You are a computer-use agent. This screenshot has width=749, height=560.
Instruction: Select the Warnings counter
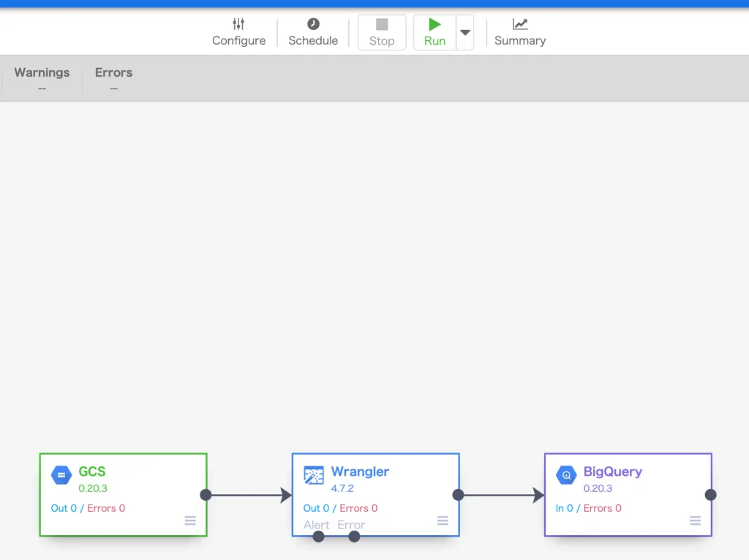coord(42,79)
